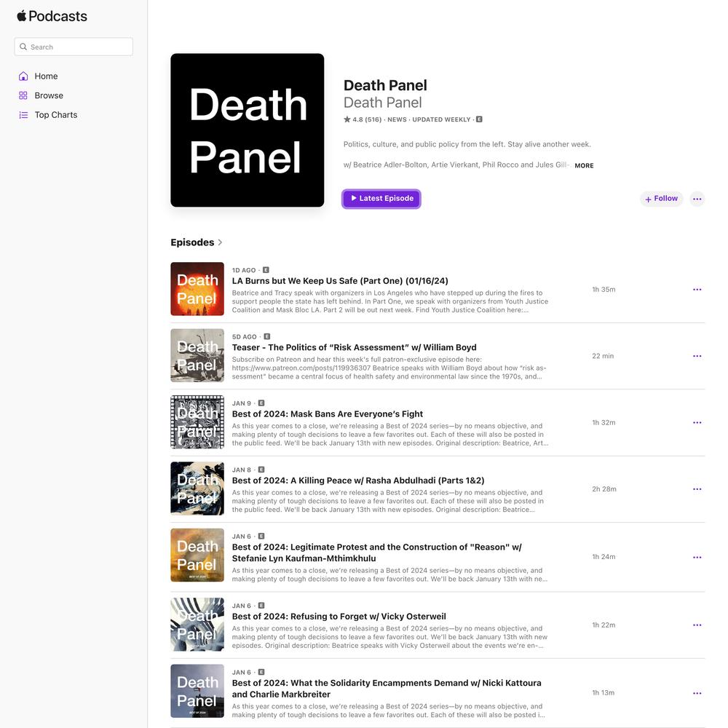Click the explicit badge on 5D AGO episode
The width and height of the screenshot is (728, 728).
[267, 336]
